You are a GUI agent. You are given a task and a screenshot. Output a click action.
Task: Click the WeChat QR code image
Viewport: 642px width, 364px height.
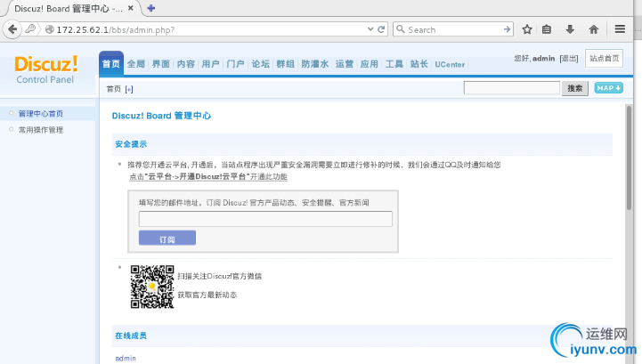point(152,287)
